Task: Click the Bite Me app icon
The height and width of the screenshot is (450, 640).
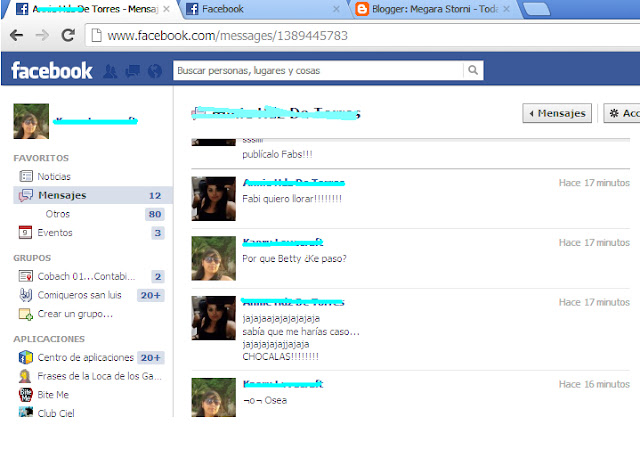Action: (25, 395)
